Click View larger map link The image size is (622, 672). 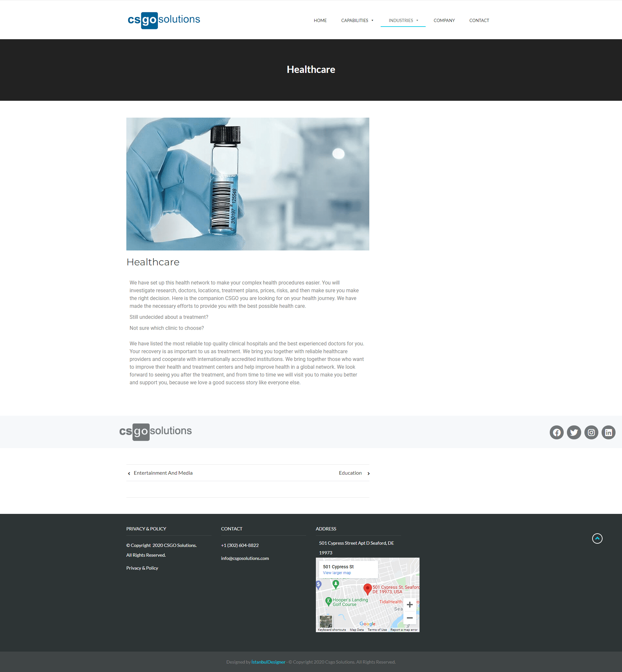pos(337,573)
